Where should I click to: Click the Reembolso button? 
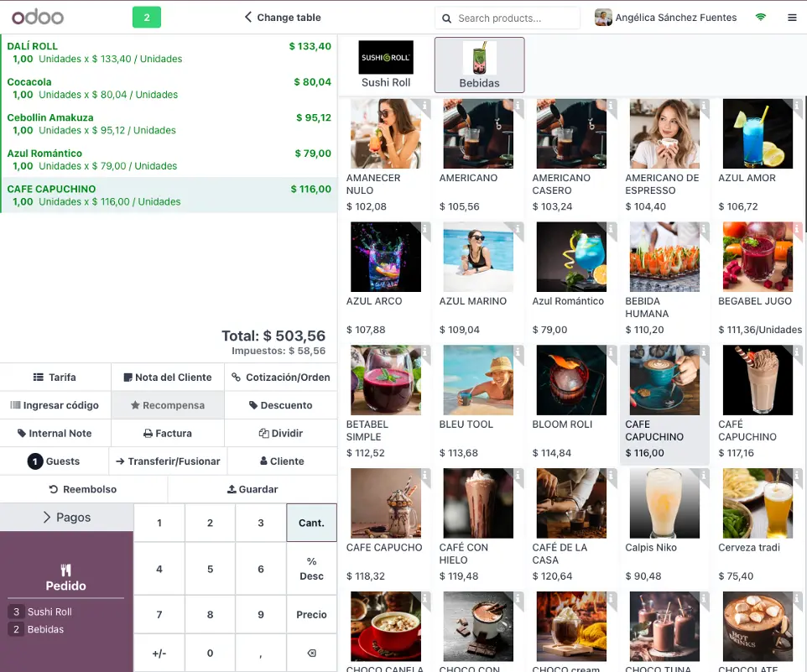(83, 489)
